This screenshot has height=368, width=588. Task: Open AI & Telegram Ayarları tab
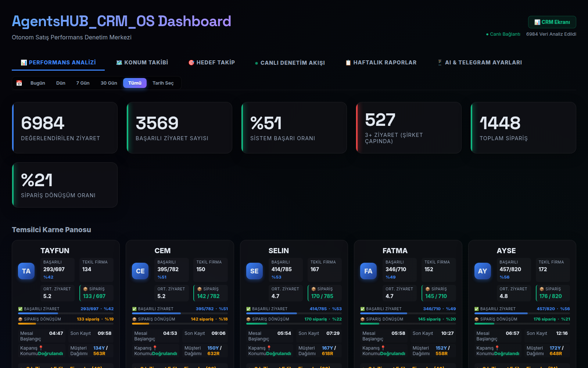coord(480,63)
